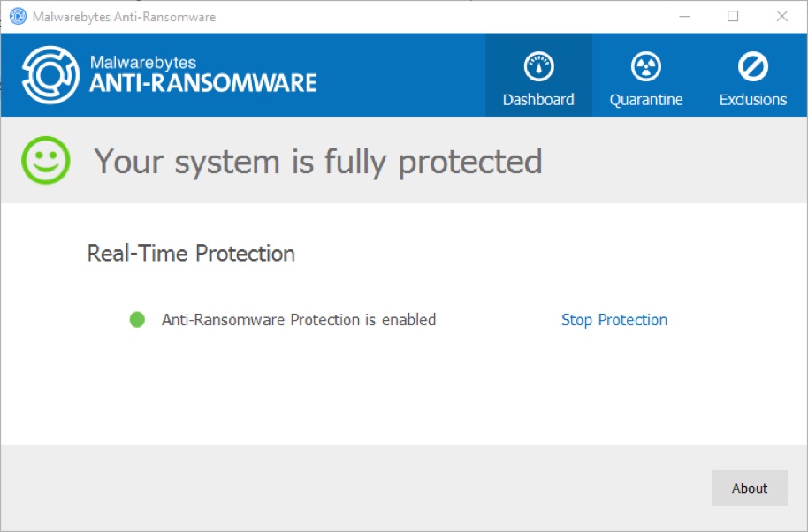Click 'Anti-Ransomware Protection is enabled' status text
808x532 pixels.
299,320
